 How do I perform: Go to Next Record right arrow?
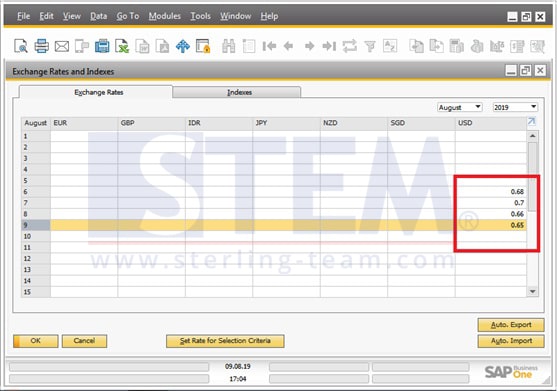pos(309,46)
